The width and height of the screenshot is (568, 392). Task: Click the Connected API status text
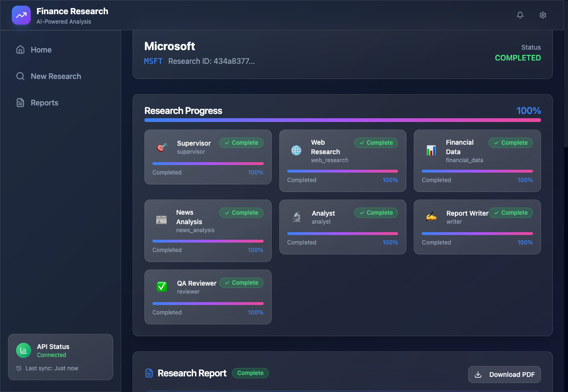click(x=52, y=355)
